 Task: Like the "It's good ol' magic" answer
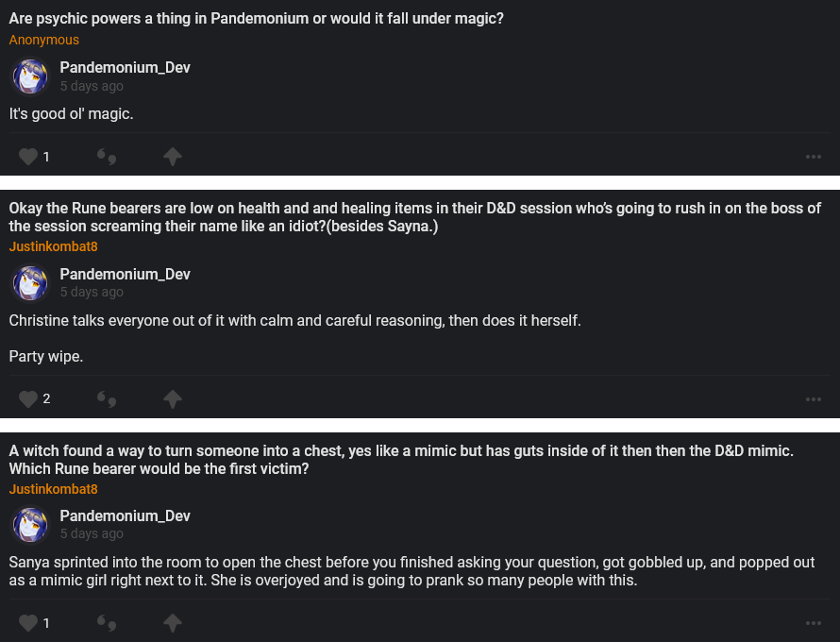29,157
